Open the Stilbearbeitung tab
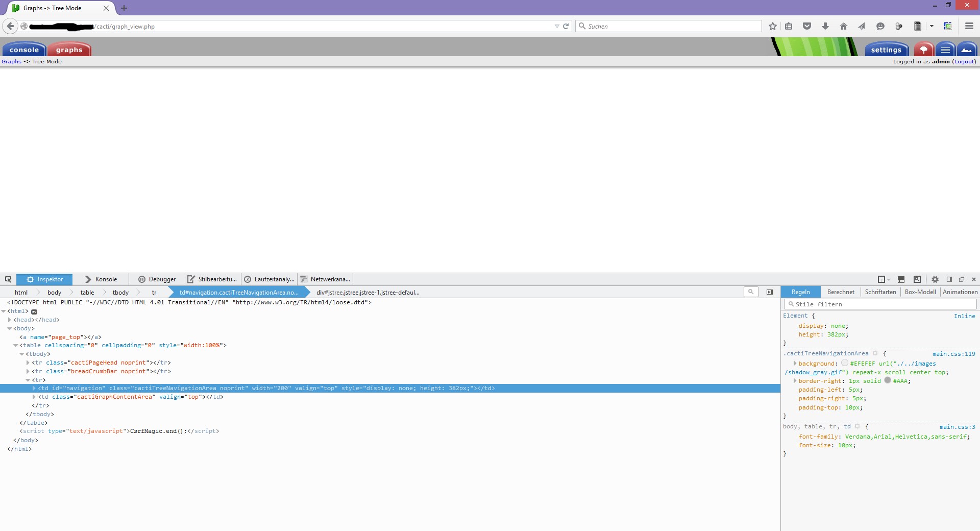The width and height of the screenshot is (980, 531). click(x=213, y=279)
